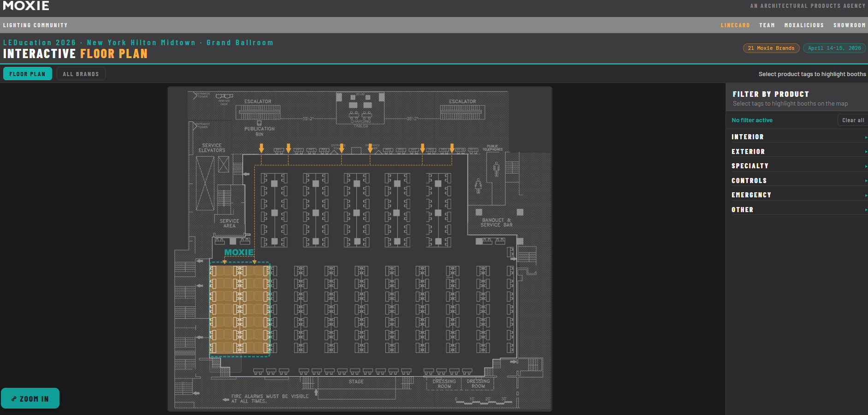Select the highlighted Moxie booth area
The height and width of the screenshot is (415, 868).
(240, 309)
